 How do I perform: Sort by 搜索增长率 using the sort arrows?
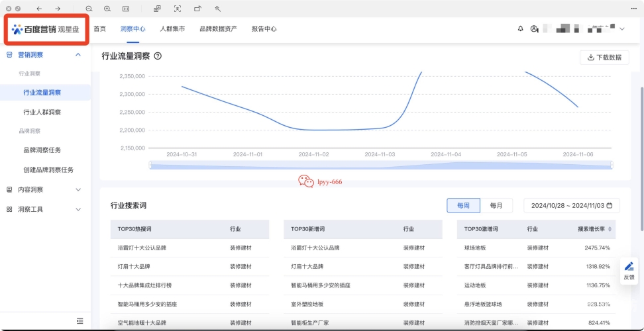(610, 229)
